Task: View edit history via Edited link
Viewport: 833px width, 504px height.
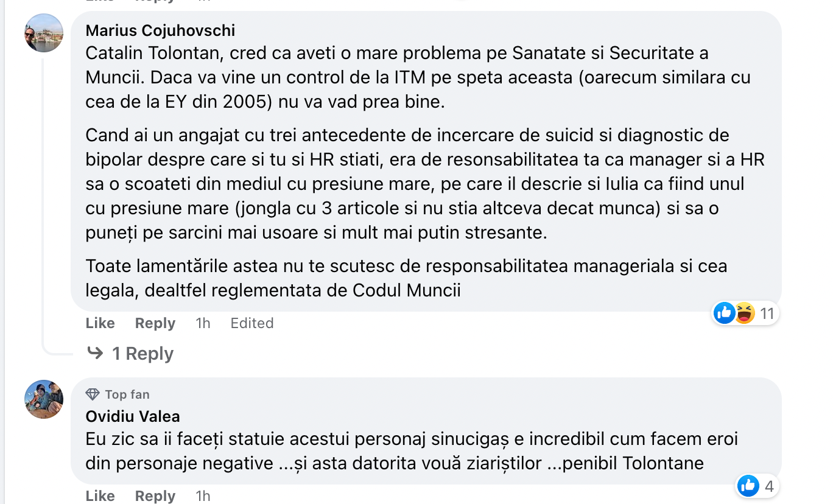Action: pyautogui.click(x=251, y=323)
